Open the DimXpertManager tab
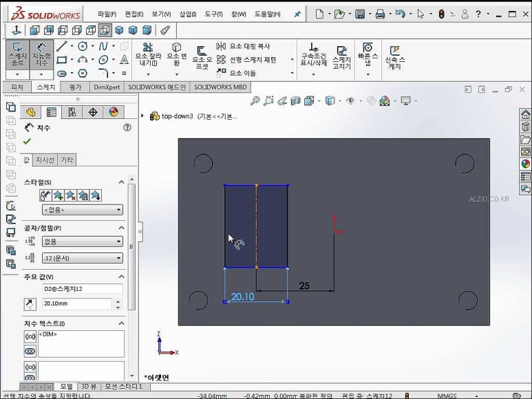Screen dimensions: 532x399 pos(93,112)
